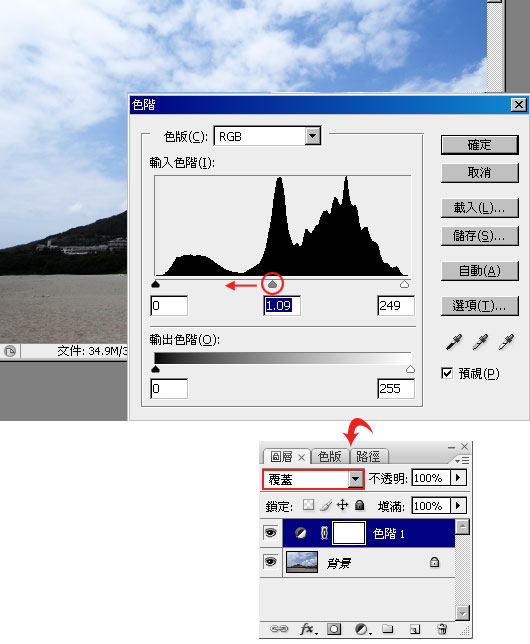This screenshot has width=530, height=644.
Task: Delete the selected layer
Action: [x=442, y=629]
